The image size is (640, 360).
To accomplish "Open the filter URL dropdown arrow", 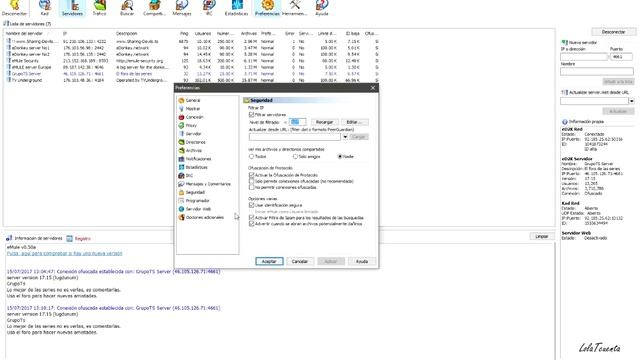I will tap(345, 137).
